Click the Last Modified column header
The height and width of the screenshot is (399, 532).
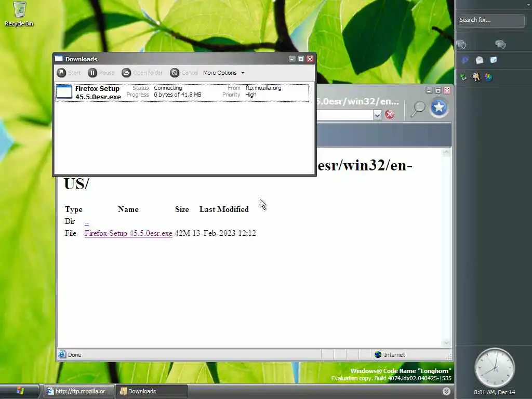224,209
